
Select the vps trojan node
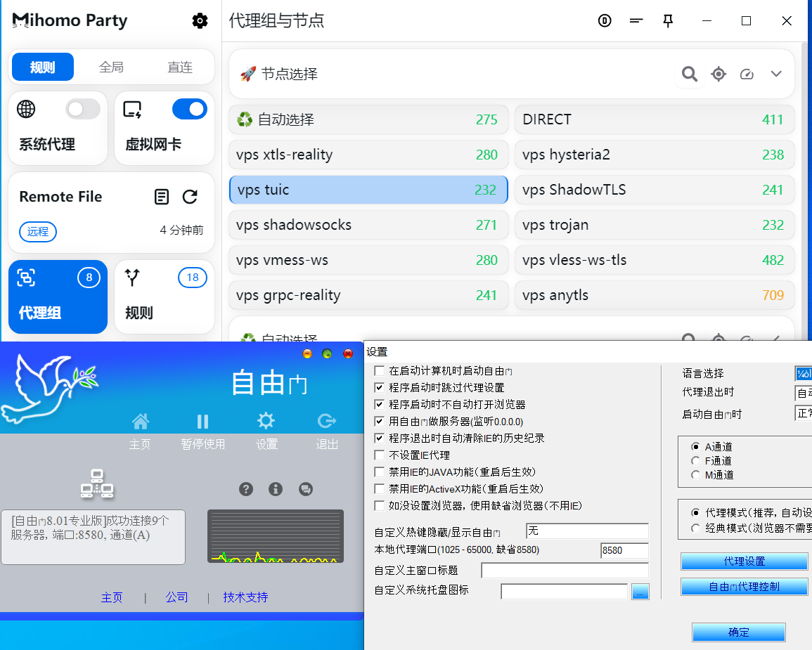[654, 225]
